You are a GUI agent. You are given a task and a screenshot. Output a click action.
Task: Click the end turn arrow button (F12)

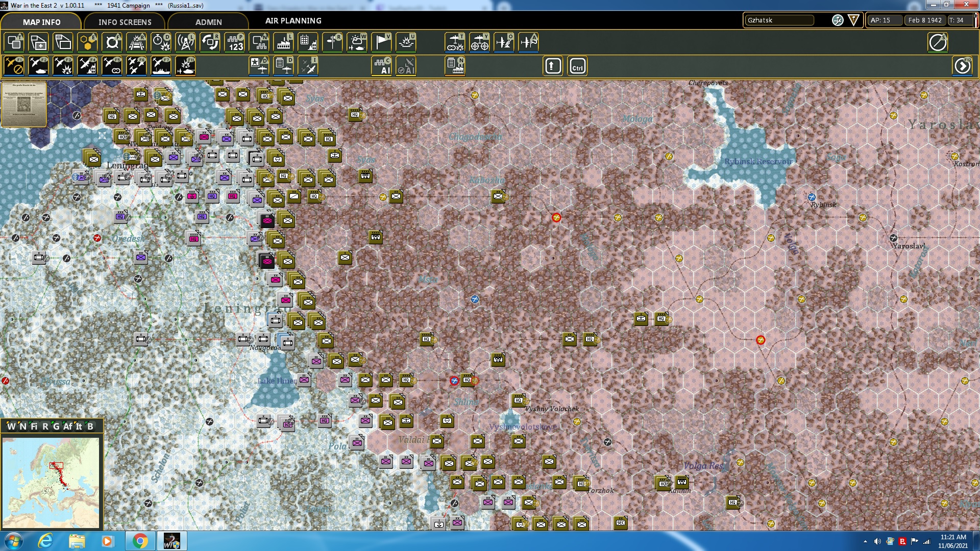pos(962,65)
